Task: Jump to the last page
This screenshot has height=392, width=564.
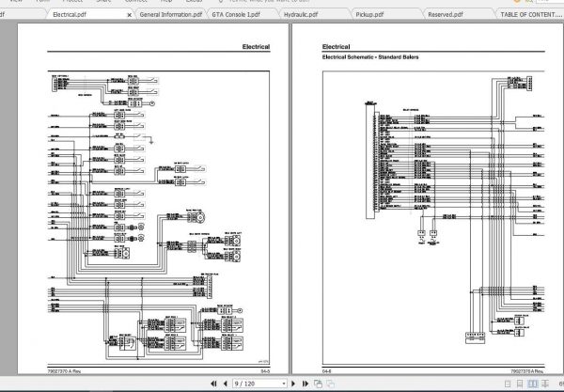Action: pyautogui.click(x=305, y=384)
